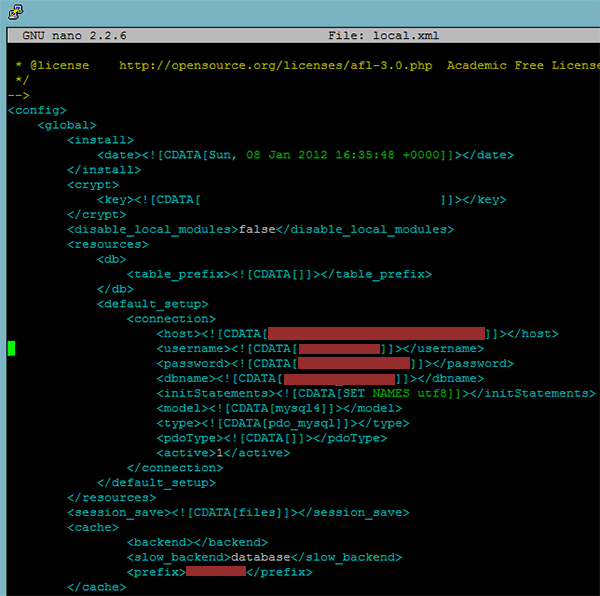
Task: Click the redacted password value block
Action: click(354, 363)
